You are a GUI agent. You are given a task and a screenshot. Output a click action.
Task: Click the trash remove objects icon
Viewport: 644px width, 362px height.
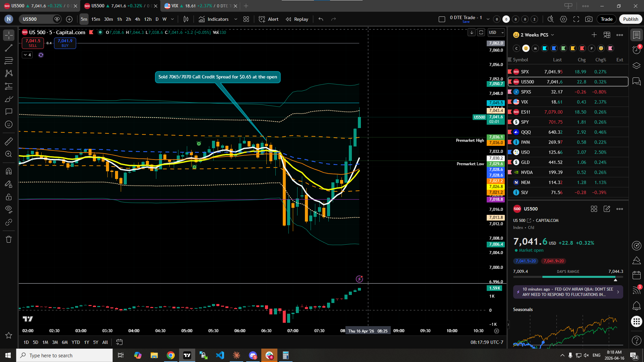(x=9, y=239)
